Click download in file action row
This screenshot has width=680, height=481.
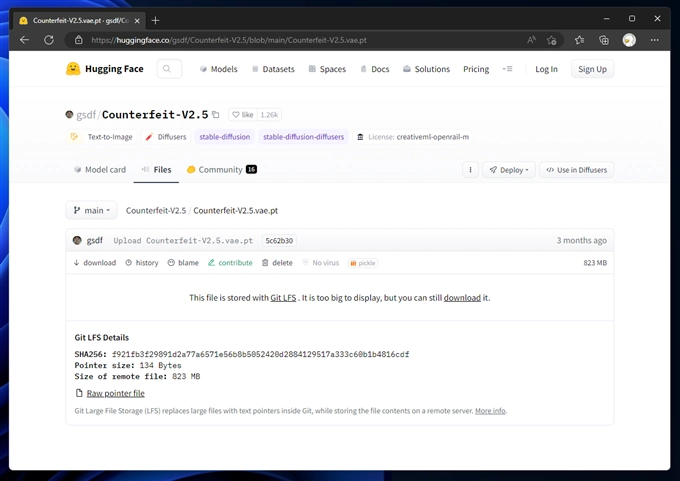coord(95,263)
